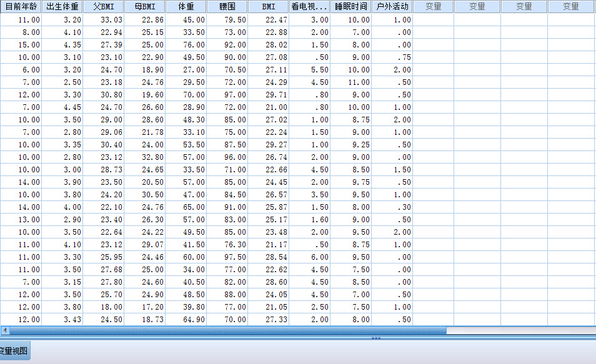Click the 看电视 cell showing 6.00
The height and width of the screenshot is (364, 596).
tap(310, 257)
